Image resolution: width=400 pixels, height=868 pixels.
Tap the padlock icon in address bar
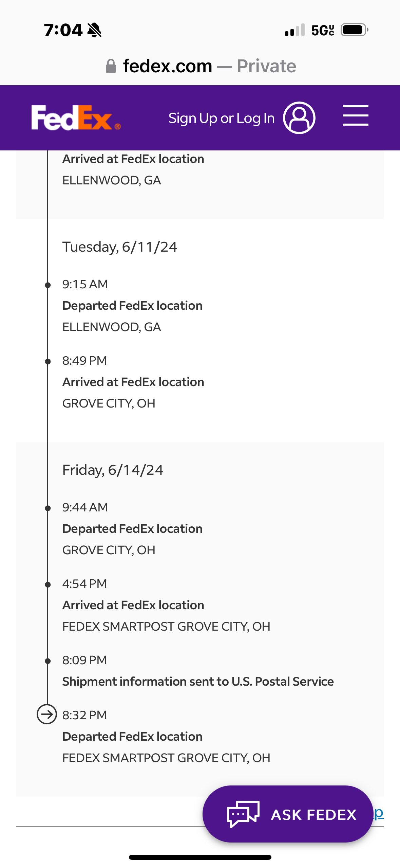point(111,66)
